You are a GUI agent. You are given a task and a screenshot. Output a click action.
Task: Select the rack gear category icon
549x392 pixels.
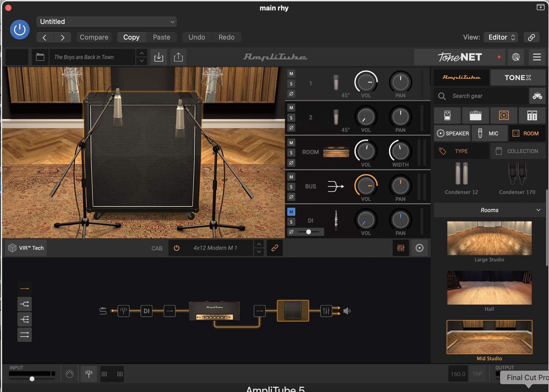(x=532, y=115)
